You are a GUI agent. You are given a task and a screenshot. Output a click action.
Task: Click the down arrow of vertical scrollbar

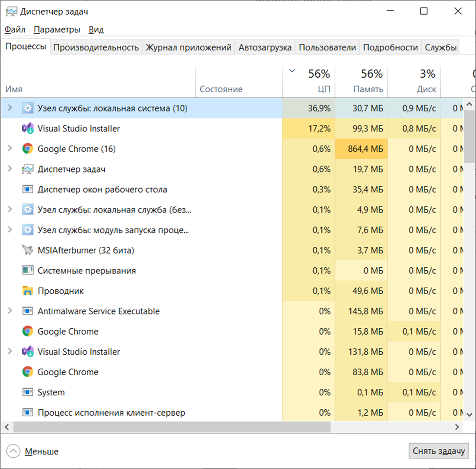[469, 413]
